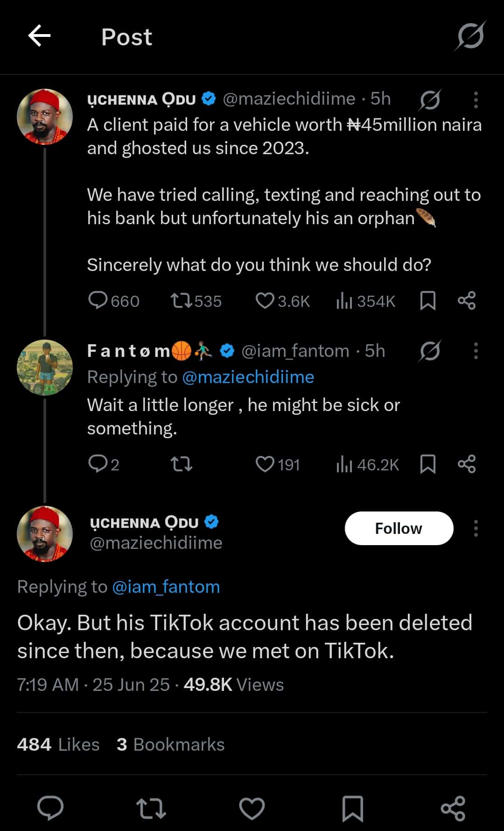The height and width of the screenshot is (831, 504).
Task: Open more options next to the Follow button
Action: pos(476,528)
